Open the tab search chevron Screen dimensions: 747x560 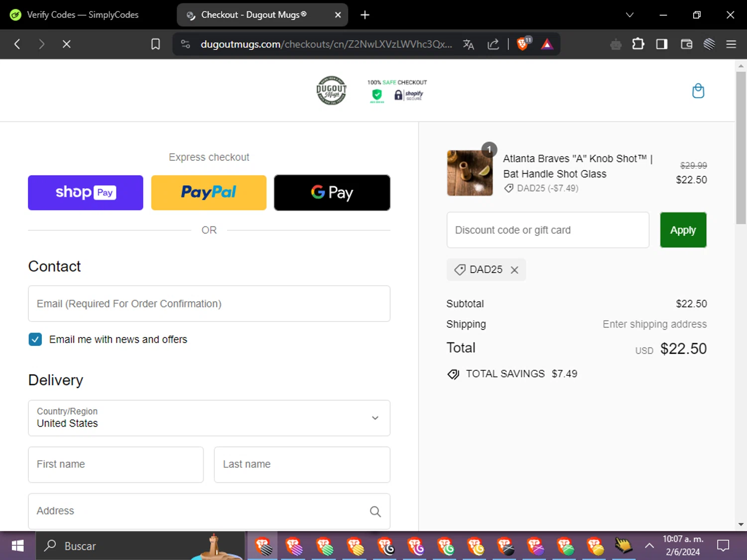629,15
